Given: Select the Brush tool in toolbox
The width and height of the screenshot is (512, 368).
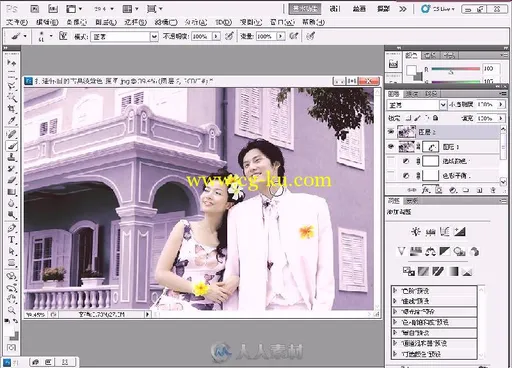Looking at the screenshot, I should 12,146.
